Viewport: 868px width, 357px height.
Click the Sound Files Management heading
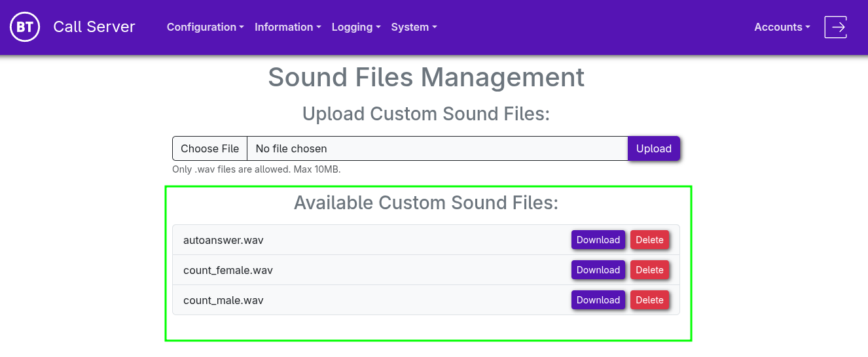coord(426,77)
